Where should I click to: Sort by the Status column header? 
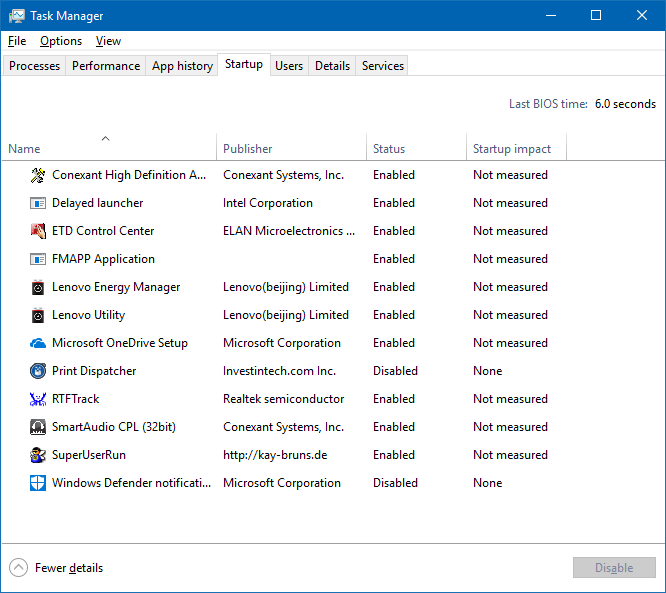pyautogui.click(x=416, y=147)
